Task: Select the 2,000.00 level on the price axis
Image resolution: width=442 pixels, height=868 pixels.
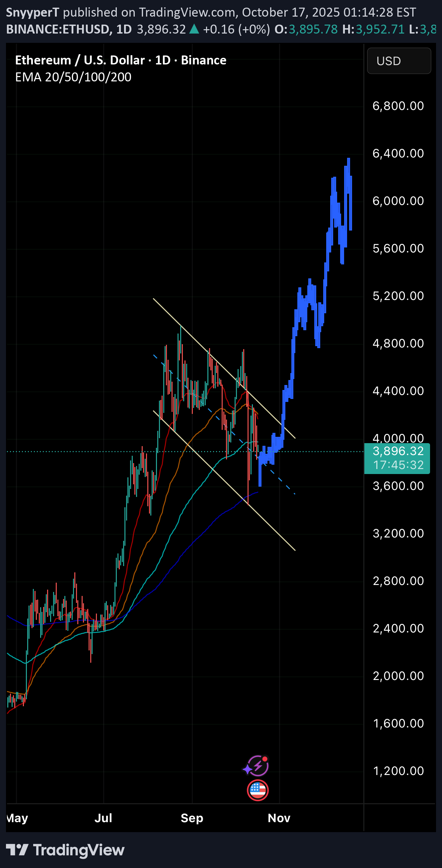Action: [x=398, y=676]
